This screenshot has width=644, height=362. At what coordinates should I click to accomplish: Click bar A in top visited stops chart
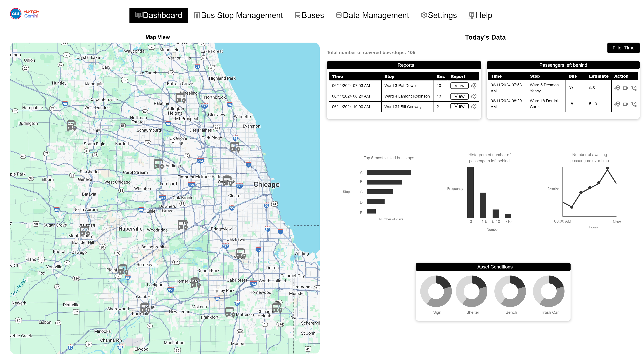[x=389, y=172]
